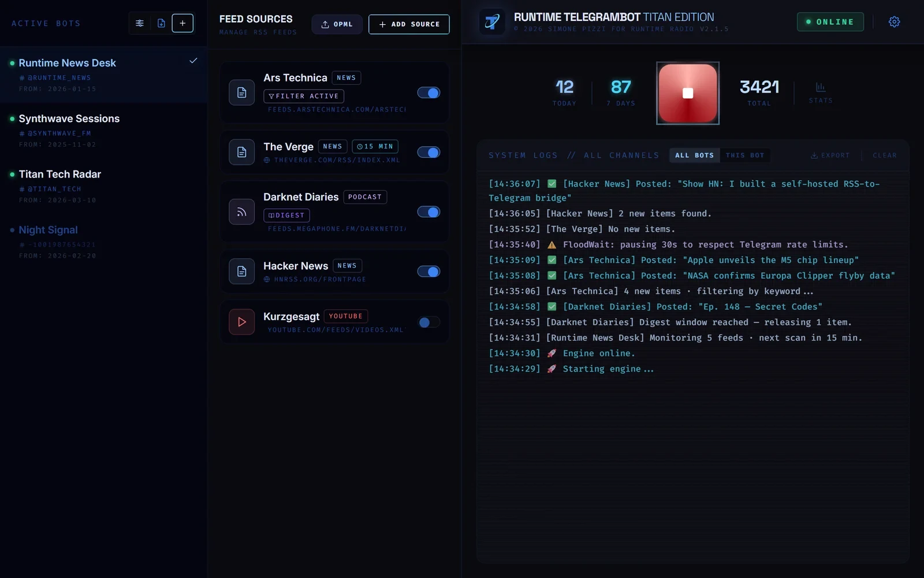
Task: Click the red stop engine button
Action: click(x=688, y=93)
